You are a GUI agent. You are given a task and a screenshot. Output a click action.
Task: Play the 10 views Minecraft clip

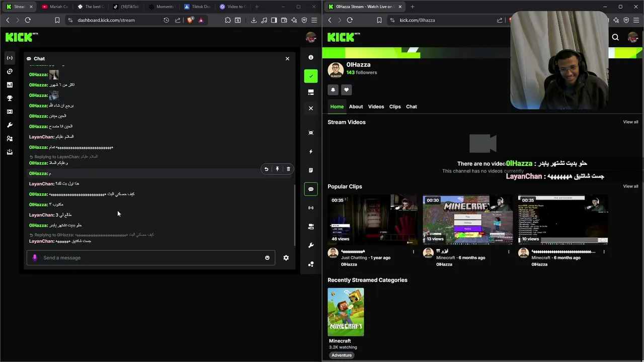tap(563, 220)
